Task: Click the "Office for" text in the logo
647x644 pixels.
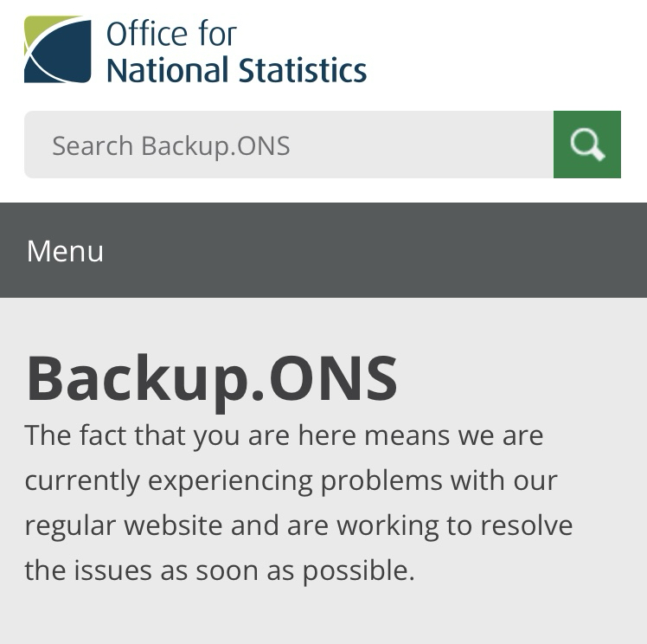Action: [x=171, y=35]
